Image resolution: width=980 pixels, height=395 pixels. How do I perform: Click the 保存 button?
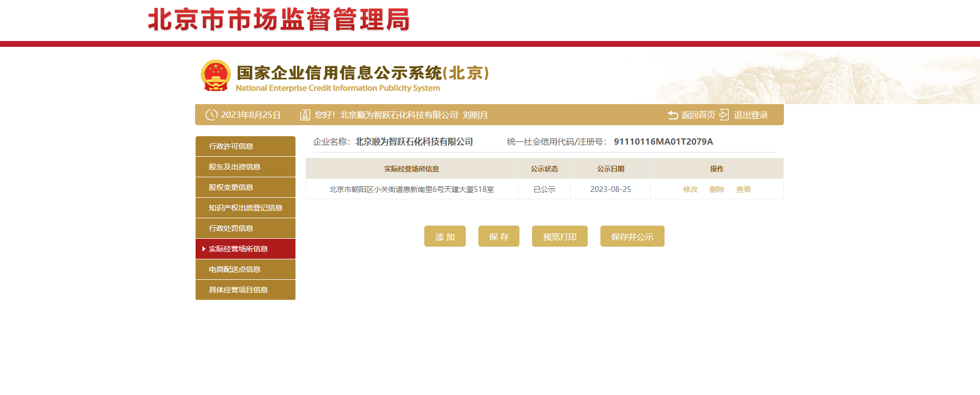[x=499, y=236]
